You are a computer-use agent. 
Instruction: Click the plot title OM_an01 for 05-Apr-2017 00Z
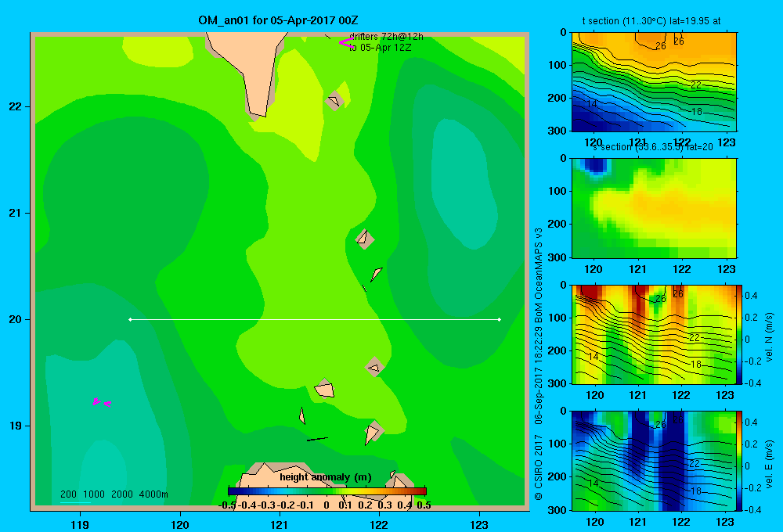click(x=278, y=20)
